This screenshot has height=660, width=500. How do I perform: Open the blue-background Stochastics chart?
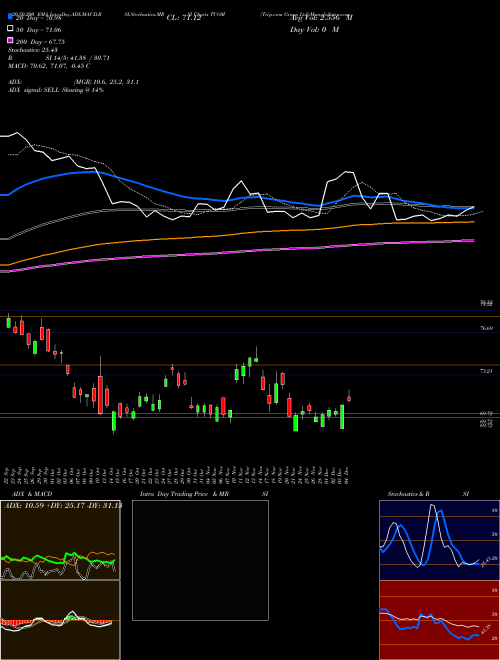tap(439, 540)
